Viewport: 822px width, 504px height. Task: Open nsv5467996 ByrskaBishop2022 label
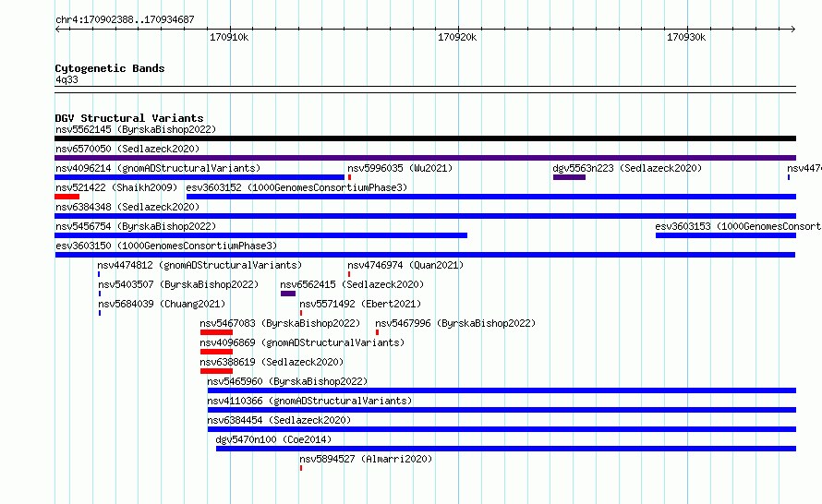[455, 323]
